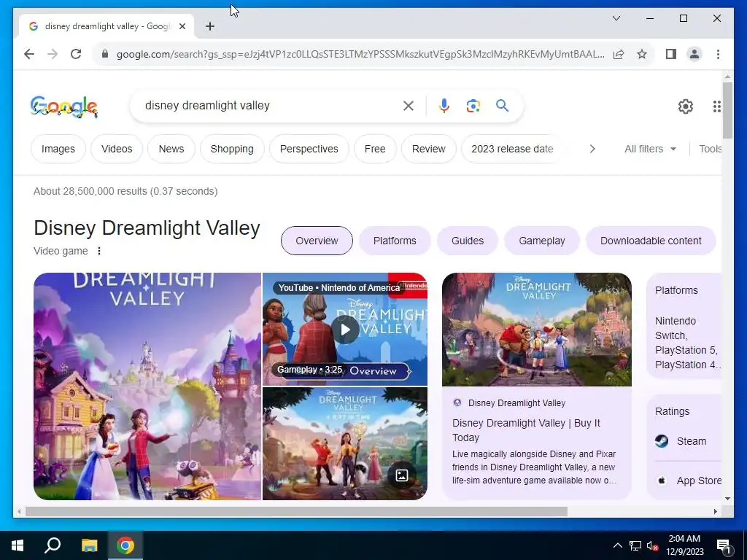Select the Review filter chip

point(429,149)
